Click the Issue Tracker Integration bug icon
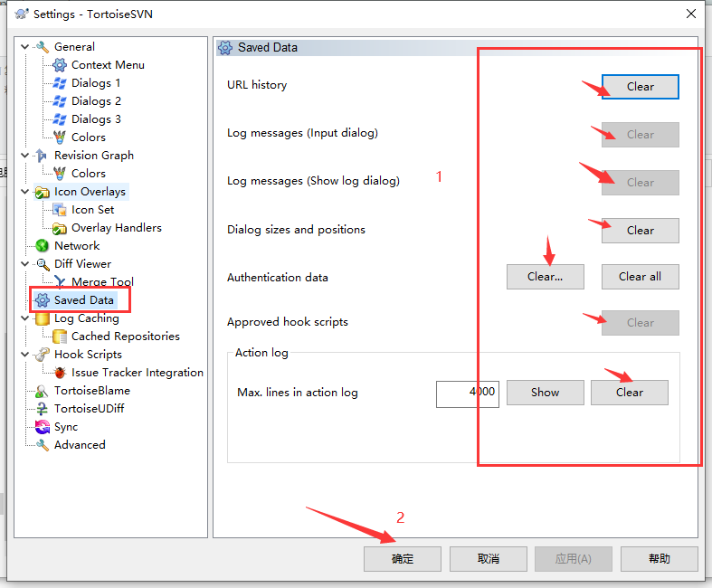Image resolution: width=712 pixels, height=588 pixels. [60, 373]
